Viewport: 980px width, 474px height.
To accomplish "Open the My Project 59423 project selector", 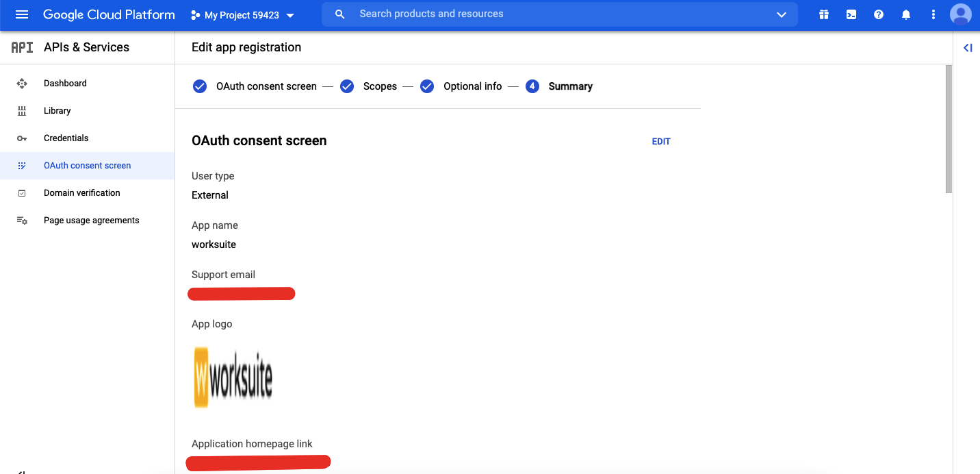I will pos(243,15).
